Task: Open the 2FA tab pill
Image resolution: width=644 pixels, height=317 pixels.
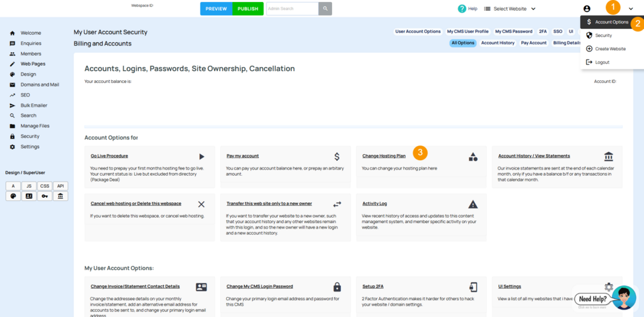Action: coord(543,31)
